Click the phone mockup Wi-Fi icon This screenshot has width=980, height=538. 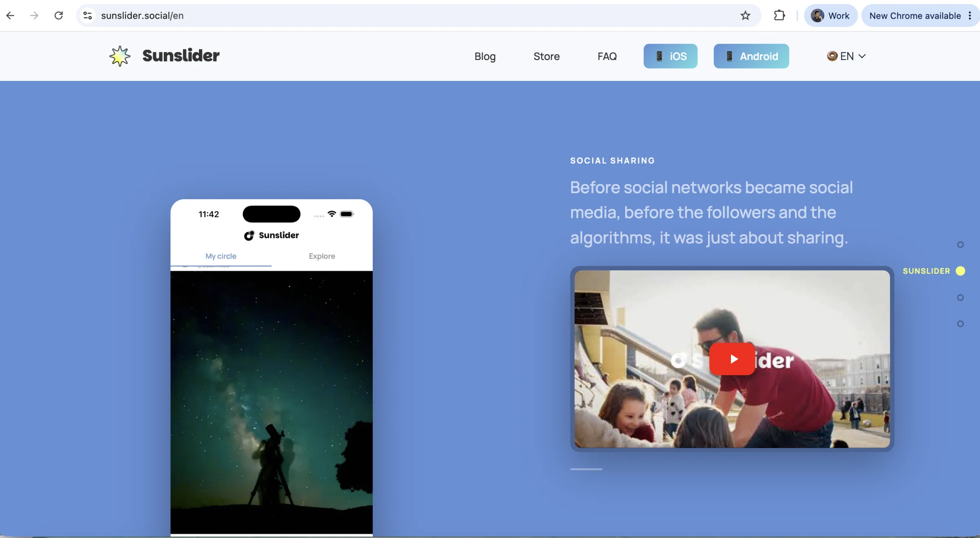pos(332,214)
